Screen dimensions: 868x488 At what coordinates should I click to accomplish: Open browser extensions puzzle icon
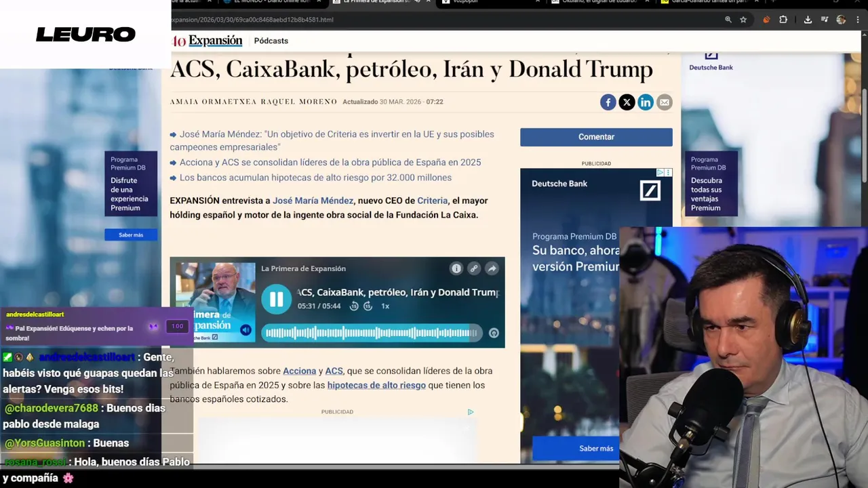[783, 20]
